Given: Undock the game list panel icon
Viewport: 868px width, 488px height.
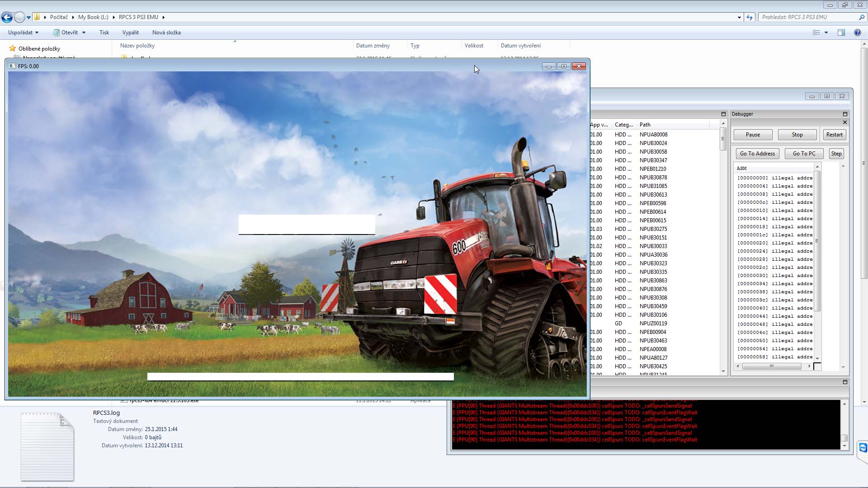Looking at the screenshot, I should [x=723, y=114].
